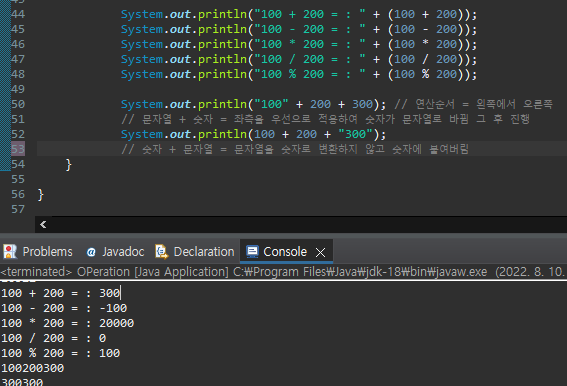Click console output line 300300
The width and height of the screenshot is (567, 386).
22,382
